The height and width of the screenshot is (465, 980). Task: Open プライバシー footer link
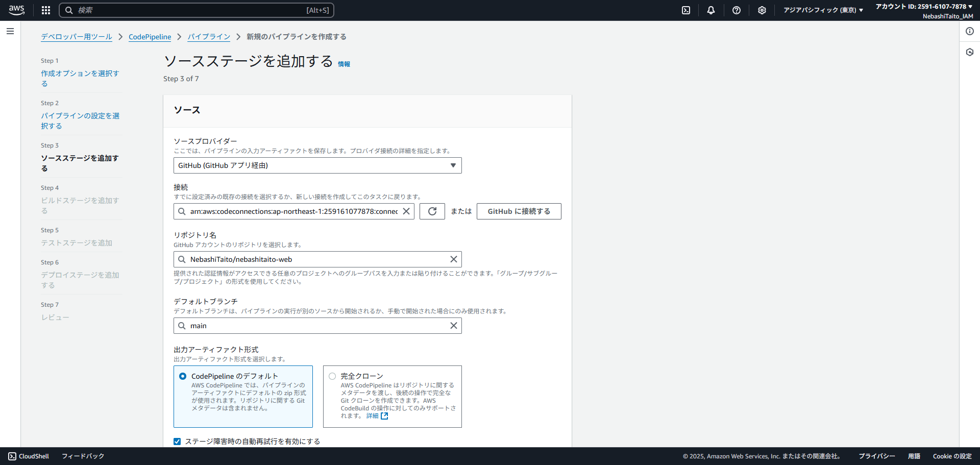pyautogui.click(x=877, y=456)
